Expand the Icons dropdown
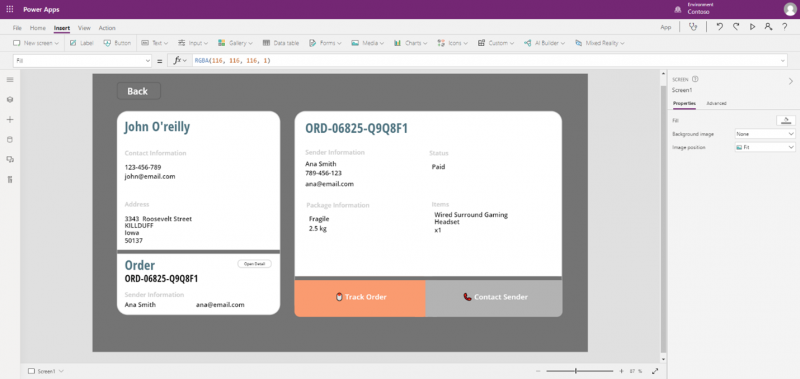 pyautogui.click(x=465, y=43)
